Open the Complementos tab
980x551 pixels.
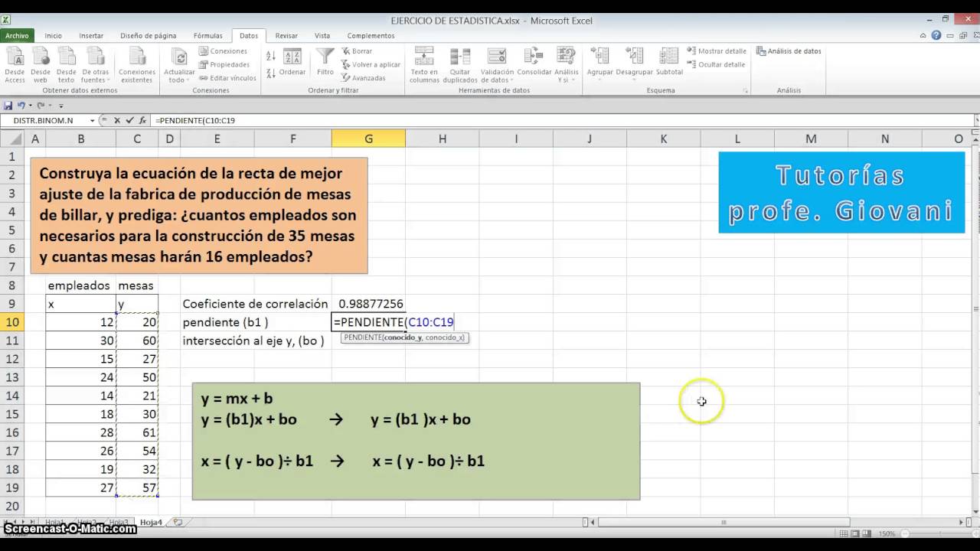click(371, 36)
